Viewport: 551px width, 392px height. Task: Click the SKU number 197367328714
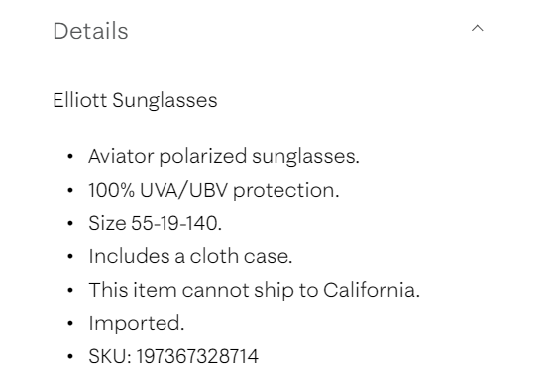tap(197, 356)
